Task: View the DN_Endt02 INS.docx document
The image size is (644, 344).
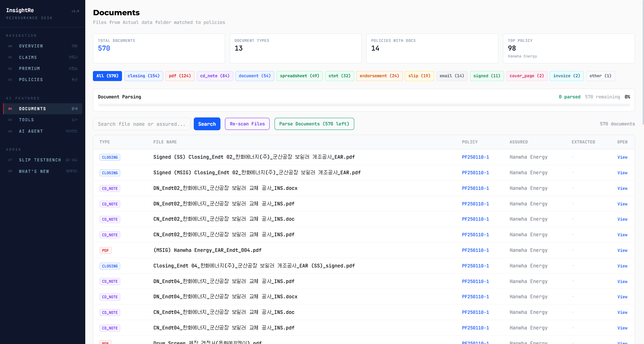Action: pyautogui.click(x=622, y=188)
